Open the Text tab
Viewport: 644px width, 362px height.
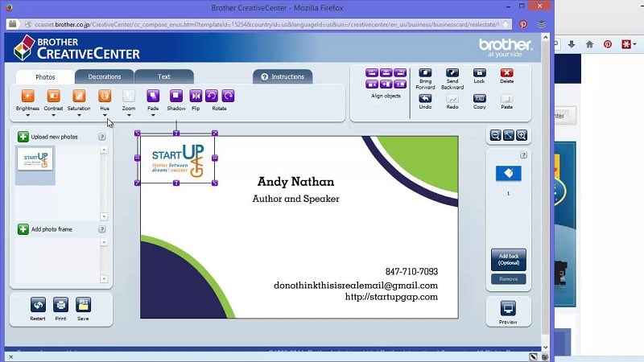pos(163,76)
